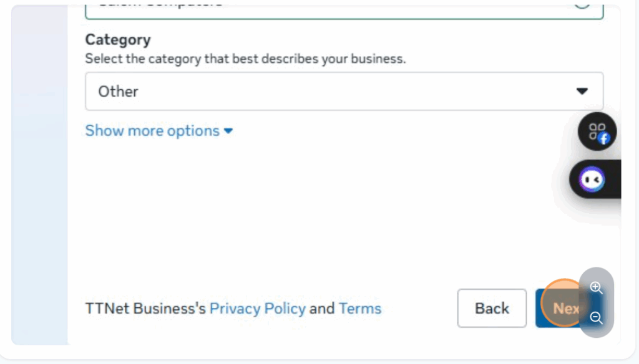
Task: Open the Terms link
Action: pos(360,309)
